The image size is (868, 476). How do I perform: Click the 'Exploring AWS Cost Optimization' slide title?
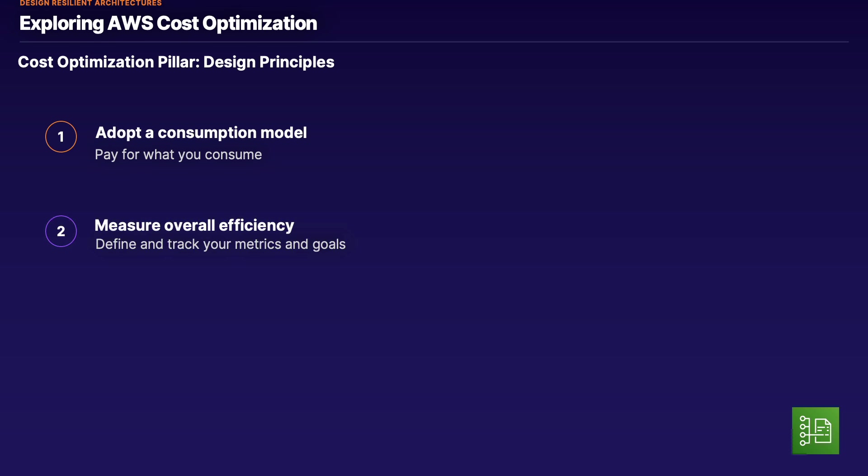tap(168, 24)
